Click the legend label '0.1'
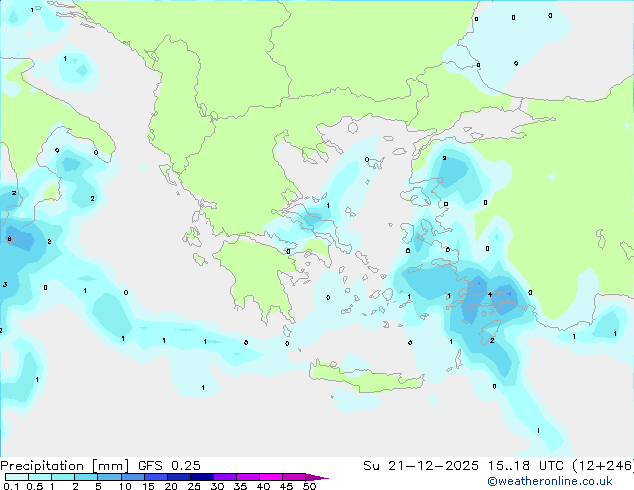This screenshot has width=634, height=490. pos(11,486)
